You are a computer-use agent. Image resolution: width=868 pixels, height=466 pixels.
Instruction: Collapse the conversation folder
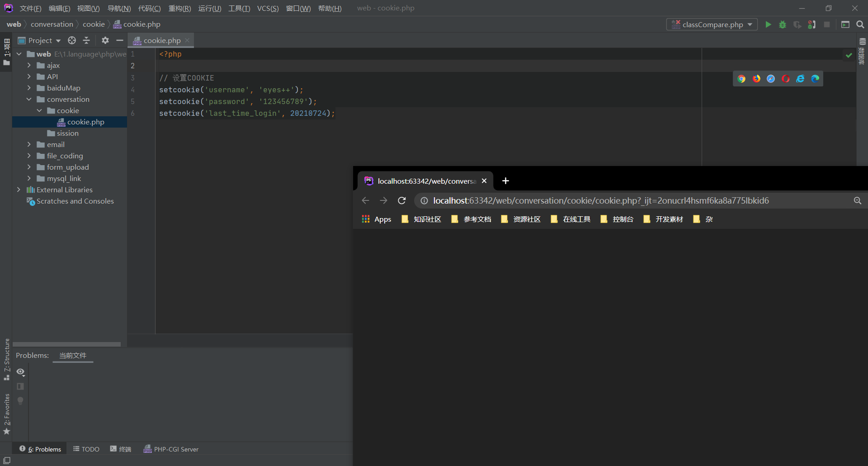(x=28, y=99)
